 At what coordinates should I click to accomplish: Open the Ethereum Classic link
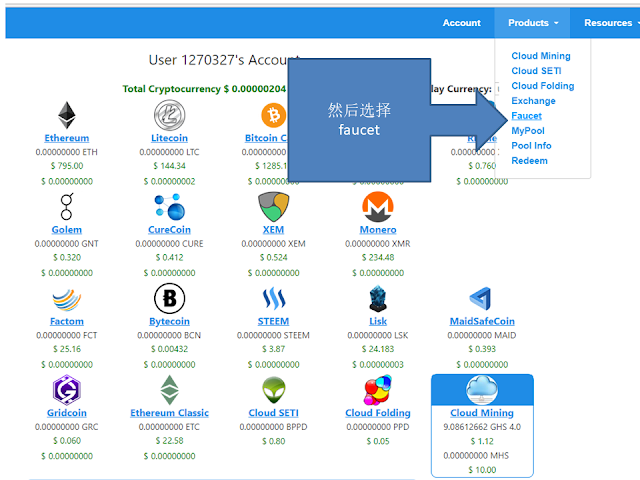click(169, 413)
